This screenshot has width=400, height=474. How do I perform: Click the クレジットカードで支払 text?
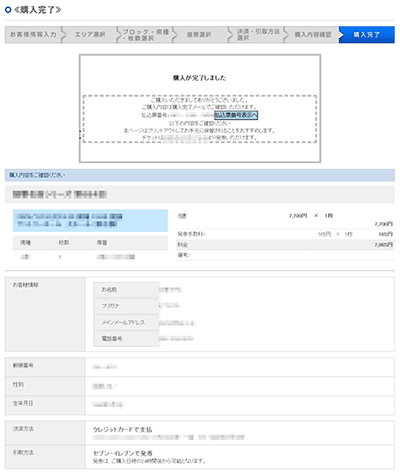tap(123, 430)
